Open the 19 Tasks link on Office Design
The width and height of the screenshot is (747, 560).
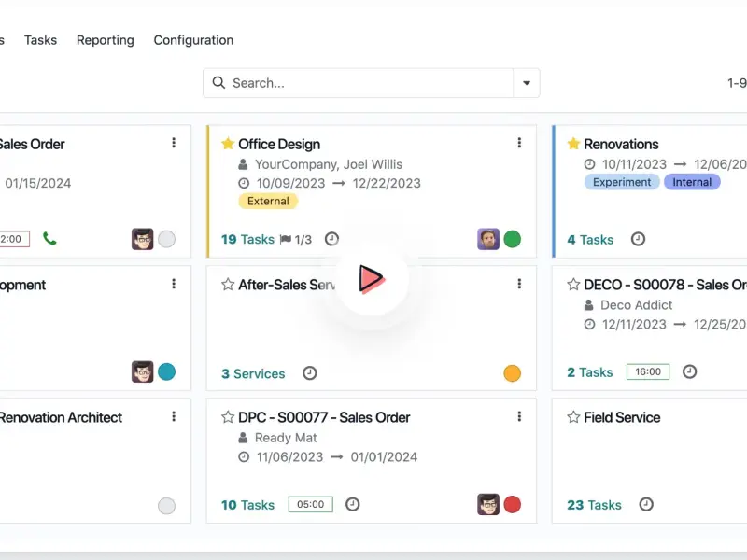pos(247,239)
